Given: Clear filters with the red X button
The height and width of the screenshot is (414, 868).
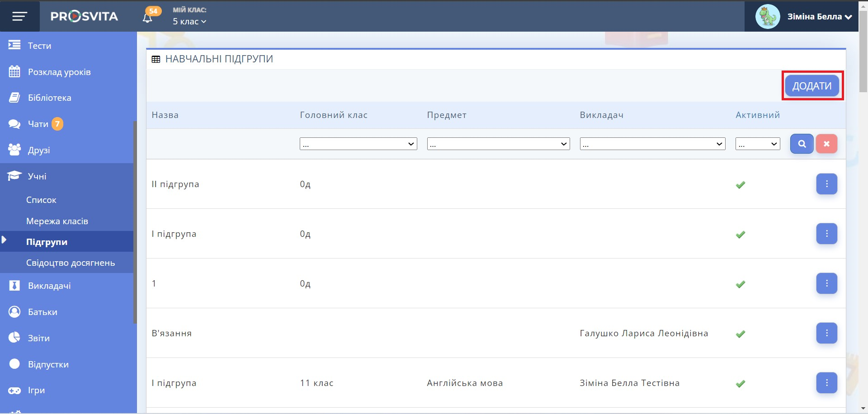Looking at the screenshot, I should point(826,144).
